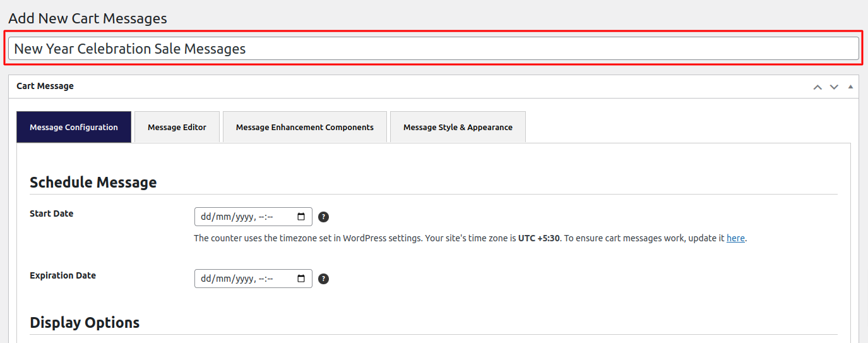Switch to the Message Configuration tab
This screenshot has height=343, width=868.
74,127
